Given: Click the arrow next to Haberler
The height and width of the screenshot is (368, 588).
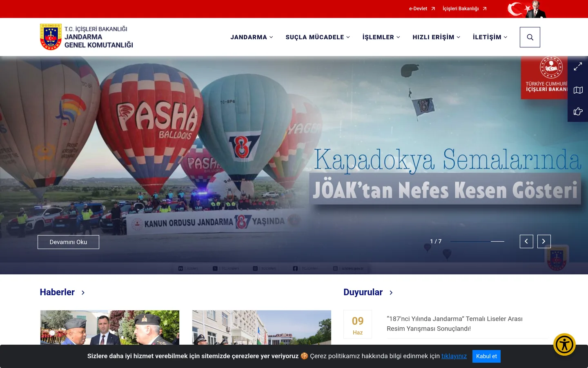Looking at the screenshot, I should click(83, 292).
